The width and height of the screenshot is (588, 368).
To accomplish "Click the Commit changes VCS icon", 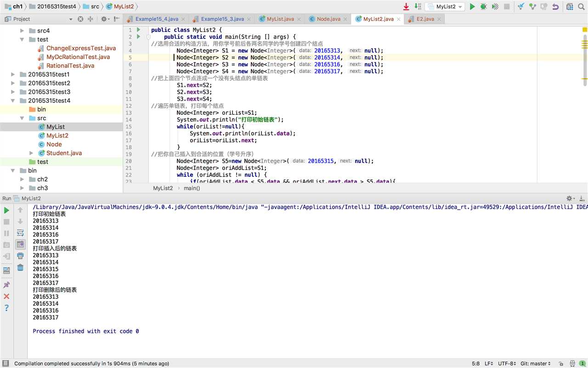I will pyautogui.click(x=532, y=6).
